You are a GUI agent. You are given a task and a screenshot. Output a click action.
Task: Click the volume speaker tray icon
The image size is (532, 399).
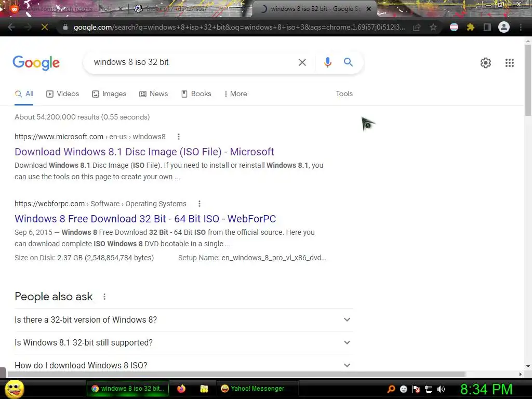click(x=441, y=389)
